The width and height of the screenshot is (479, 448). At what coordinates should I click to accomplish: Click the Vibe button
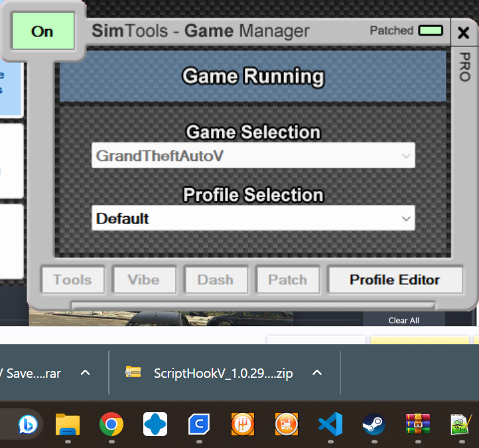pos(144,280)
